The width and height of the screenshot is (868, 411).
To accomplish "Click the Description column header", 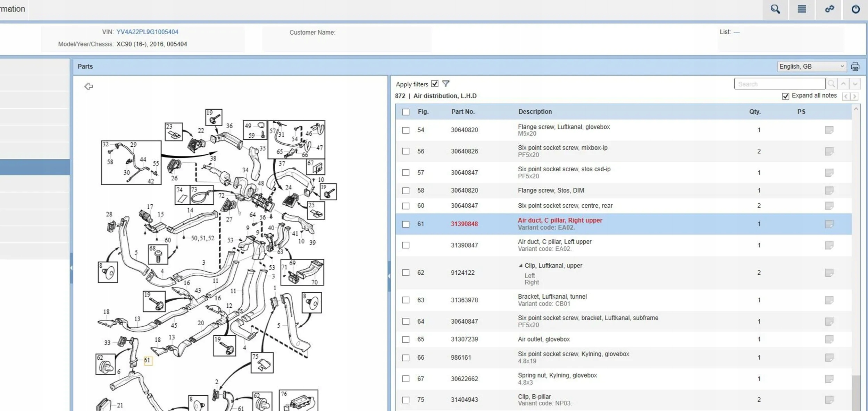I will pos(535,112).
